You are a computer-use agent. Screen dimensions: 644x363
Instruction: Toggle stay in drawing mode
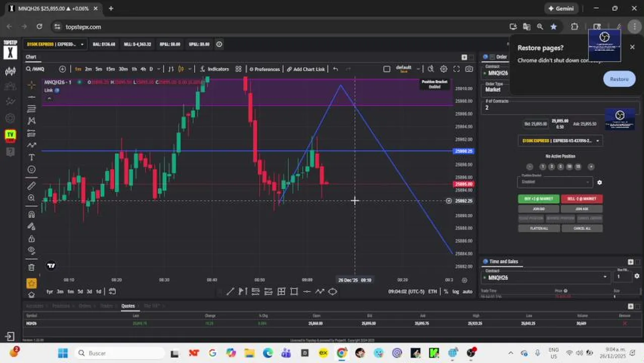31,226
